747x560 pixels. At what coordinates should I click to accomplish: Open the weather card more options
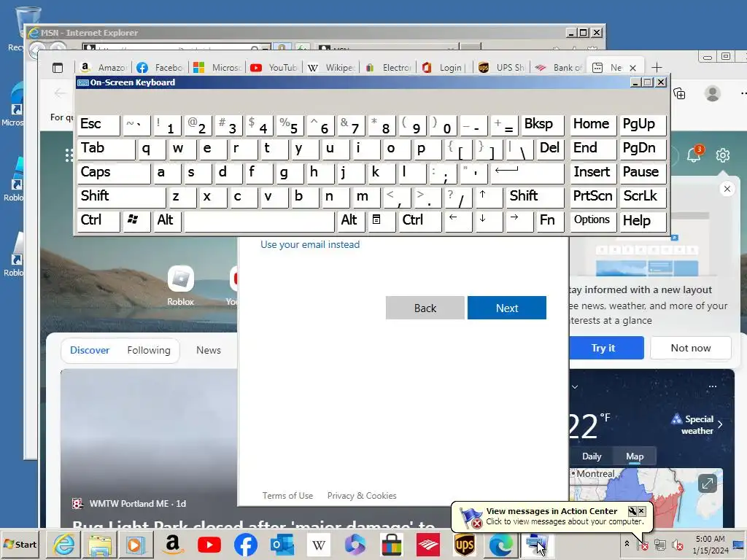[x=712, y=386]
